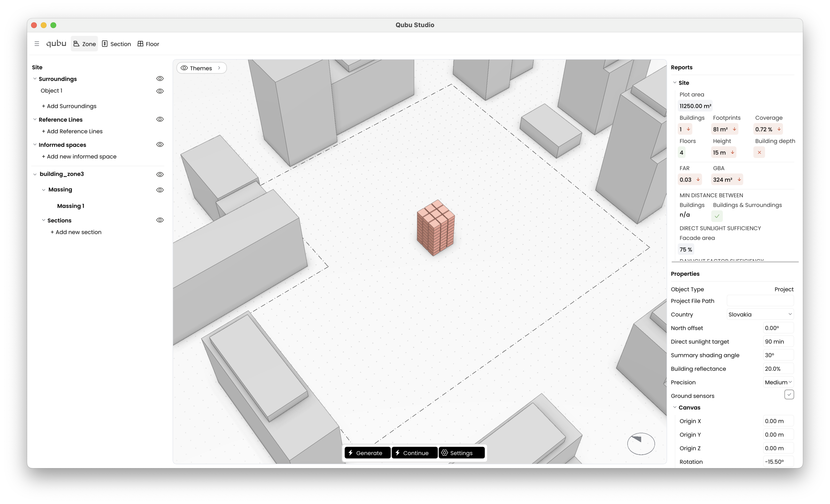Edit the Origin Z field
This screenshot has height=504, width=830.
778,448
